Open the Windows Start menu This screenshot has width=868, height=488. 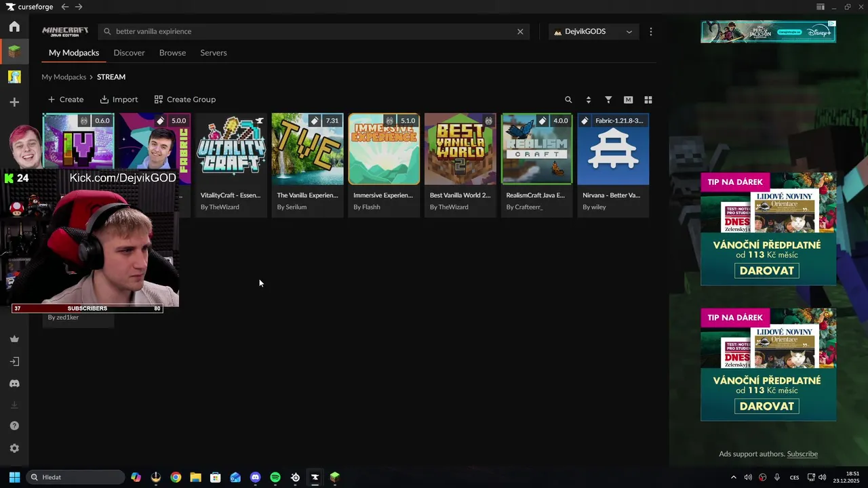click(14, 477)
